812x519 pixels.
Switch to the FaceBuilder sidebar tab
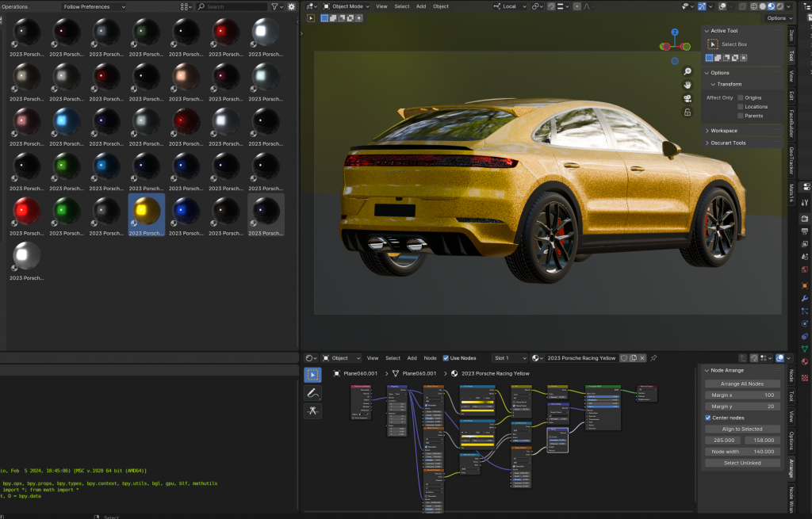[791, 123]
